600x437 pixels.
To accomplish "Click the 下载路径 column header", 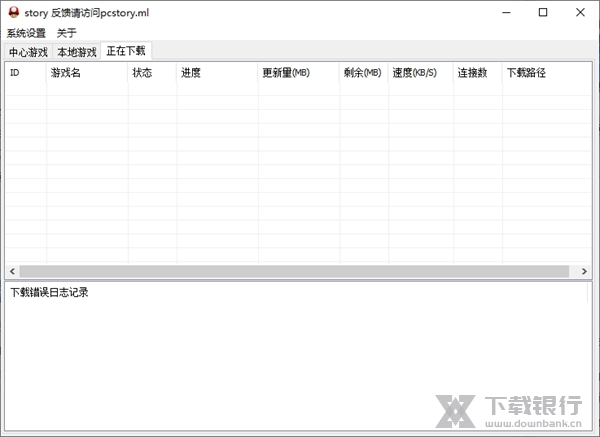I will pos(547,73).
